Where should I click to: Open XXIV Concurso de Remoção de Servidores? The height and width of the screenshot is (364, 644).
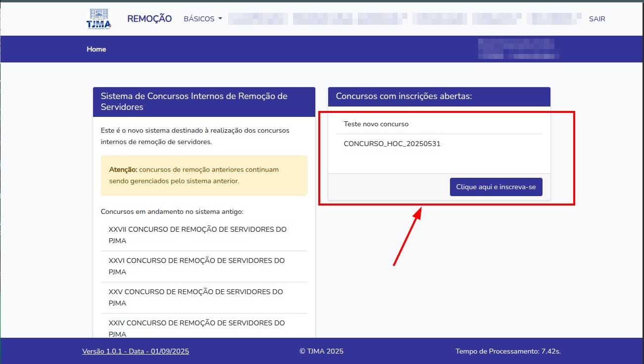click(197, 327)
